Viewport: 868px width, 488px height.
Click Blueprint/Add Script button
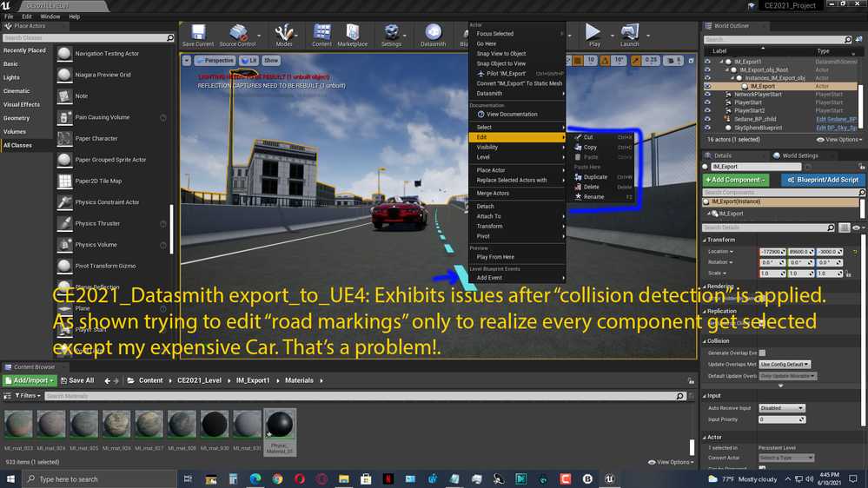[x=823, y=180]
